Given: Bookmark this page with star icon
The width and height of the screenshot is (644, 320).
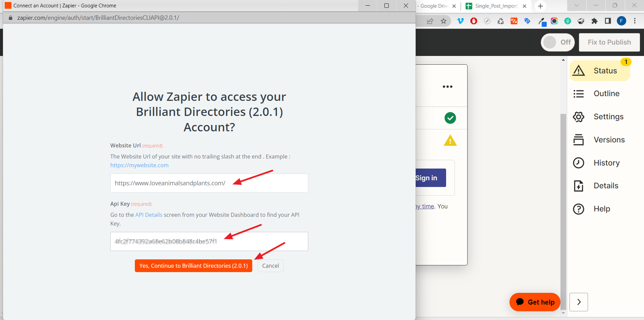Looking at the screenshot, I should tap(444, 21).
